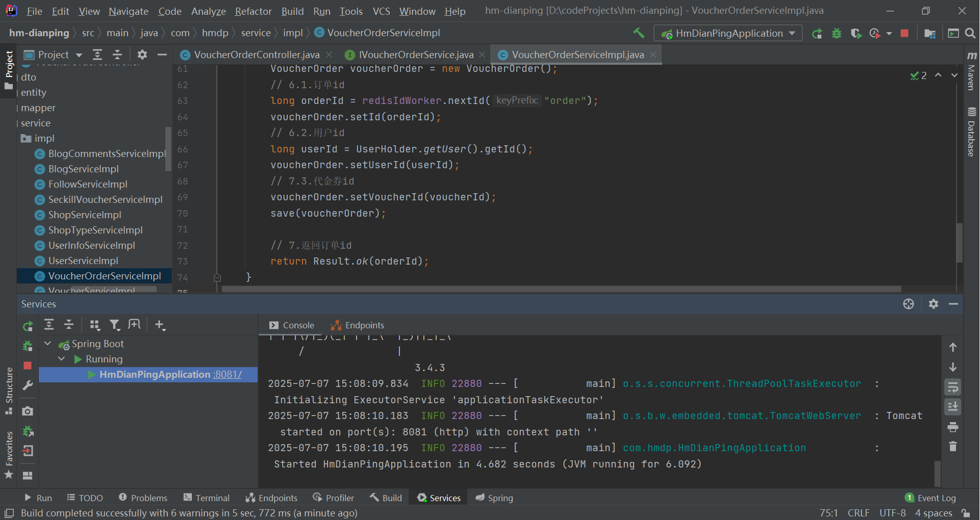Image resolution: width=980 pixels, height=520 pixels.
Task: Collapse all nodes in Services toolbar
Action: pyautogui.click(x=69, y=325)
